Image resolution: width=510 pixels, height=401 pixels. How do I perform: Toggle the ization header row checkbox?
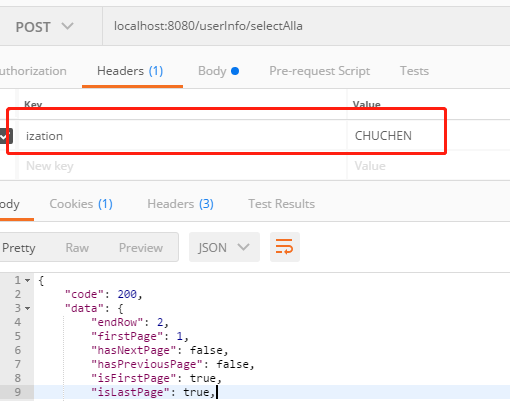pos(6,136)
